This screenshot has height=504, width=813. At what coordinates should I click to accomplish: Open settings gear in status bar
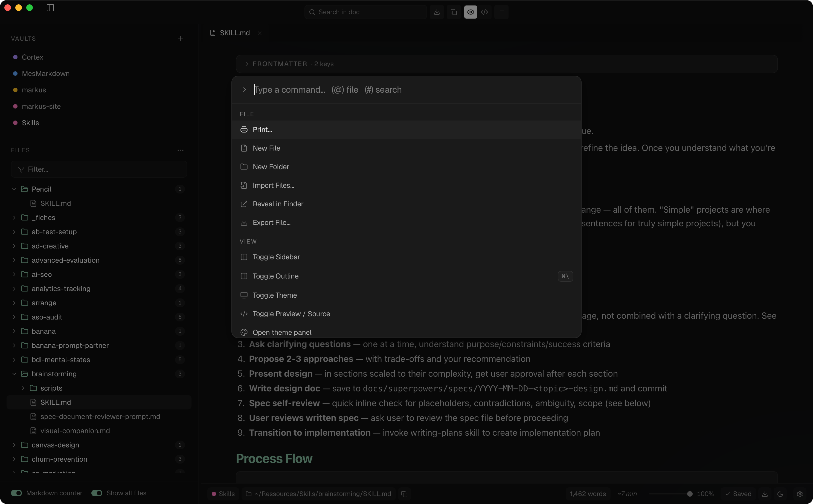[x=800, y=494]
